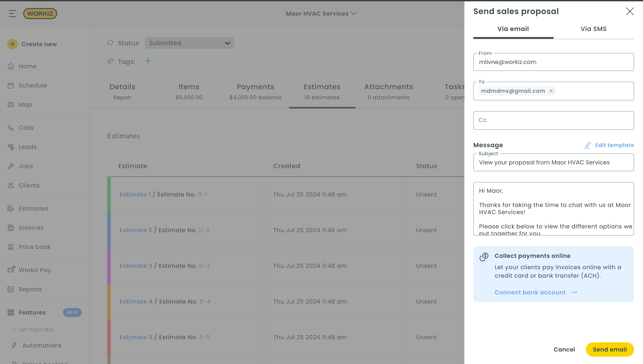Viewport: 643px width, 364px height.
Task: Open the Reports sidebar icon
Action: point(11,289)
